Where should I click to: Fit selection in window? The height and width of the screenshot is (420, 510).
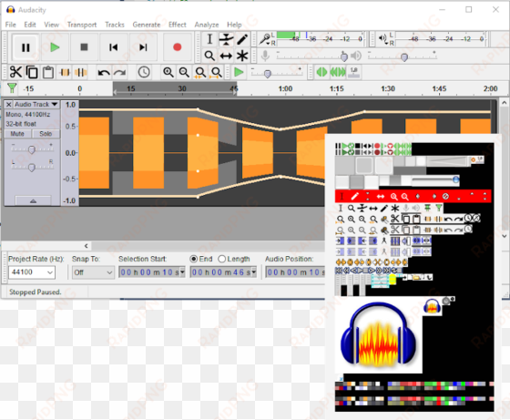(x=200, y=72)
